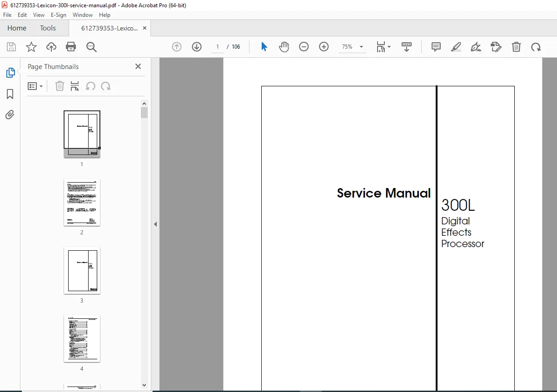Open the Bookmarks sidebar panel
This screenshot has width=557, height=392.
pyautogui.click(x=10, y=94)
